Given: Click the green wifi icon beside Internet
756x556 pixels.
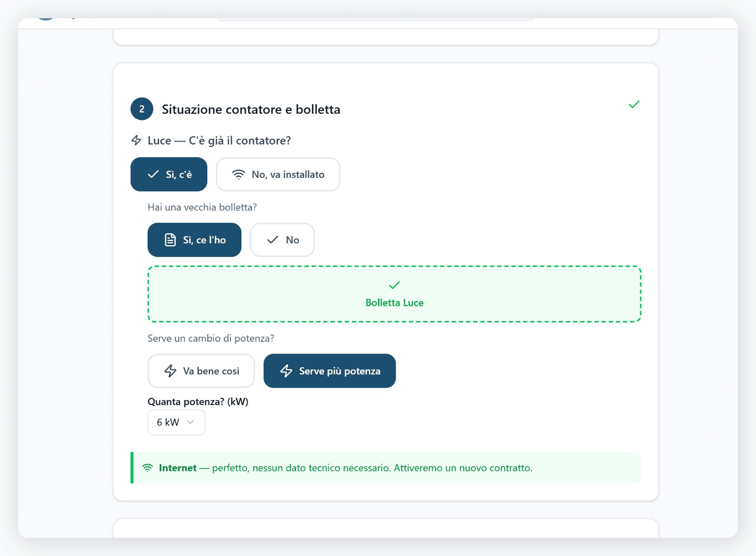Looking at the screenshot, I should pos(148,468).
